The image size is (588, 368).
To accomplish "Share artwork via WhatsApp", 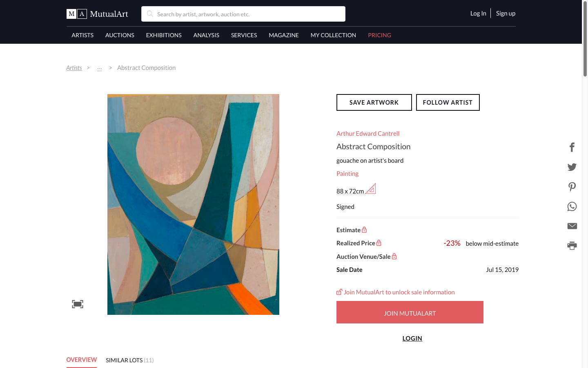I will [x=572, y=206].
